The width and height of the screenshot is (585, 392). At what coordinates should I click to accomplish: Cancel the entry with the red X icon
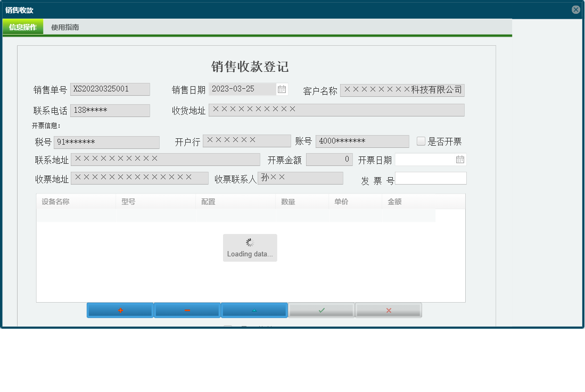coord(389,310)
